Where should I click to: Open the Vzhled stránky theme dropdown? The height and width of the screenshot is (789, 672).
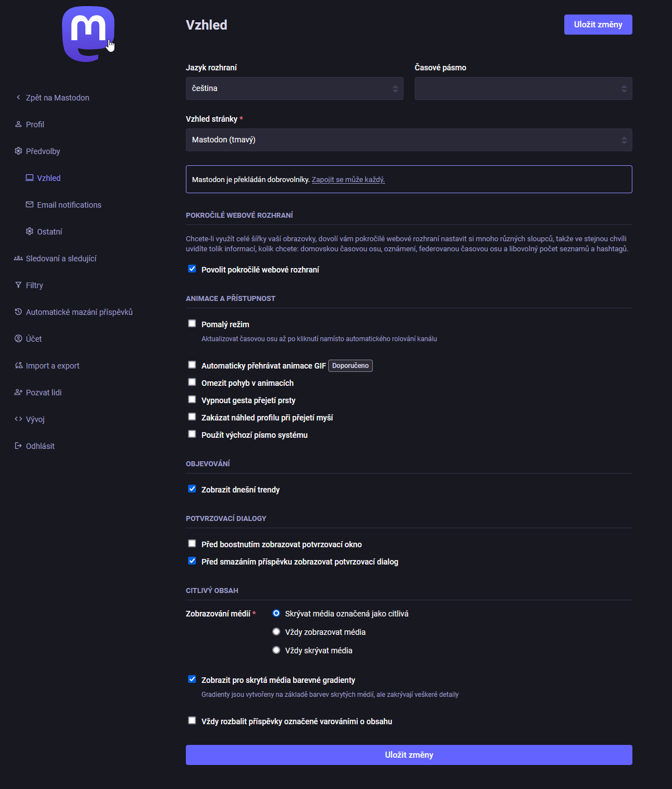click(x=409, y=140)
